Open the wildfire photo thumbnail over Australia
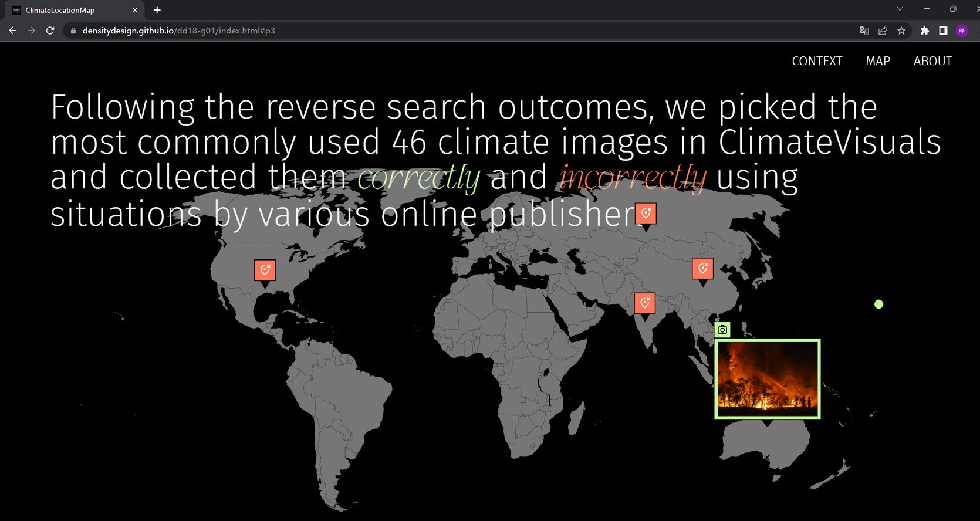The height and width of the screenshot is (521, 980). pos(768,379)
